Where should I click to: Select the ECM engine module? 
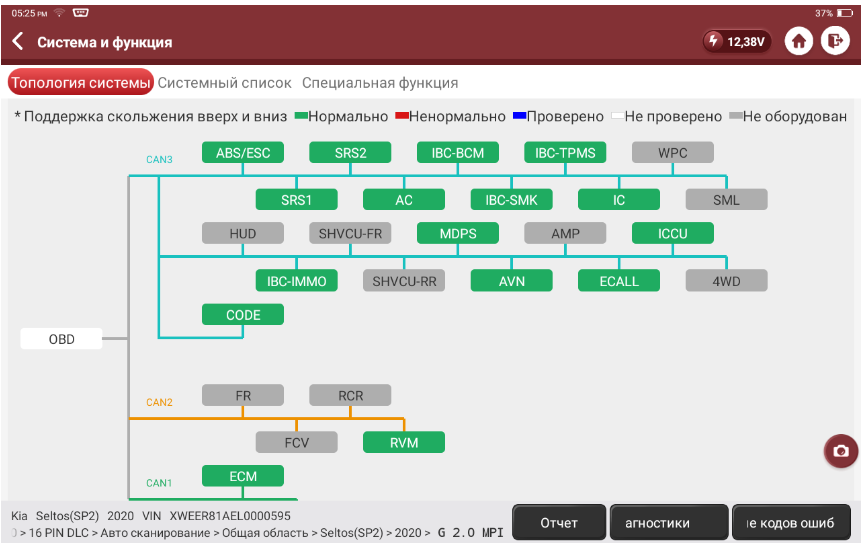(x=243, y=476)
